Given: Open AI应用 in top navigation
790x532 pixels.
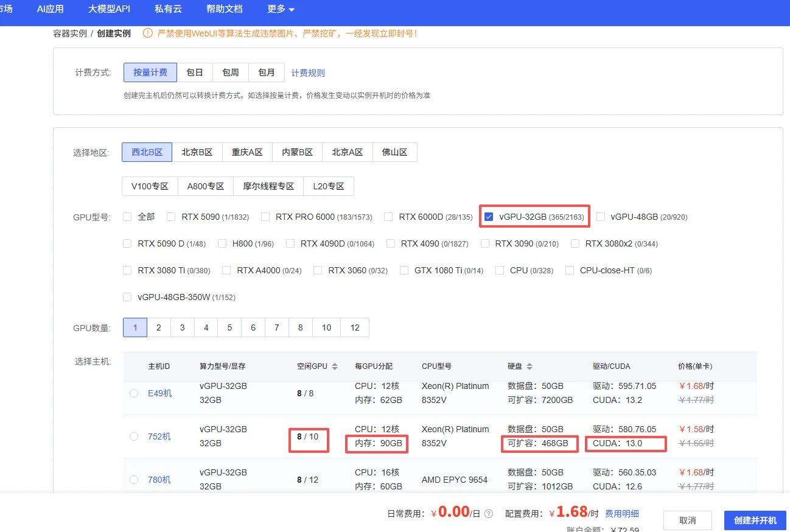Looking at the screenshot, I should [50, 9].
